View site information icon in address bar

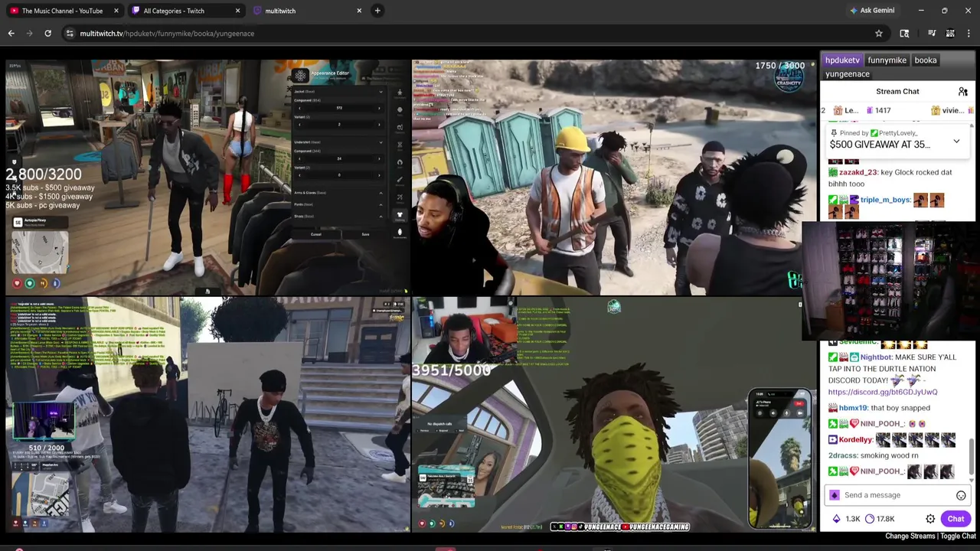(x=70, y=34)
